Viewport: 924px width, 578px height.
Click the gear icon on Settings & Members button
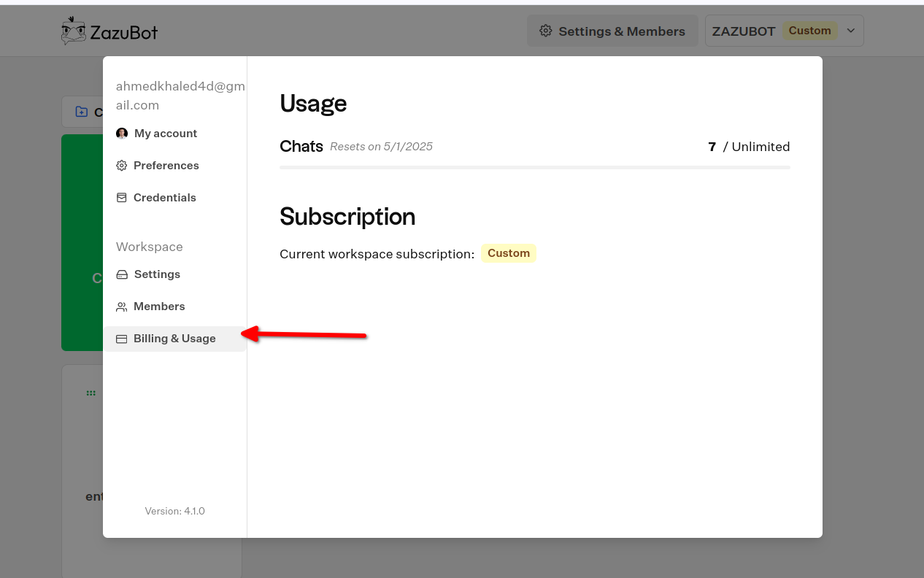[x=545, y=31]
